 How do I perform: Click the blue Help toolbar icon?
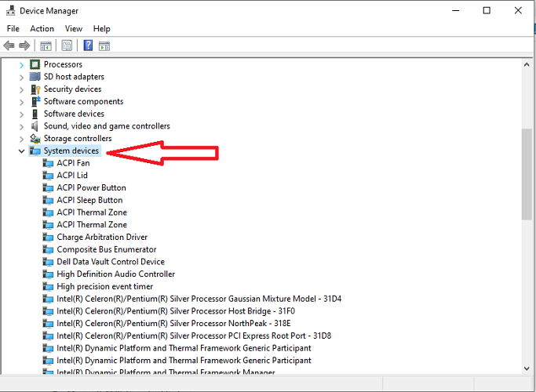[x=88, y=45]
